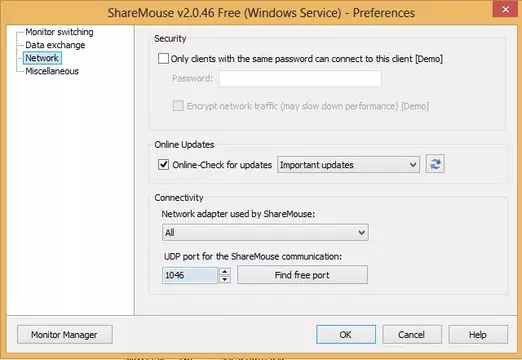This screenshot has height=360, width=522.
Task: Increase UDP port with up arrow
Action: pos(225,272)
